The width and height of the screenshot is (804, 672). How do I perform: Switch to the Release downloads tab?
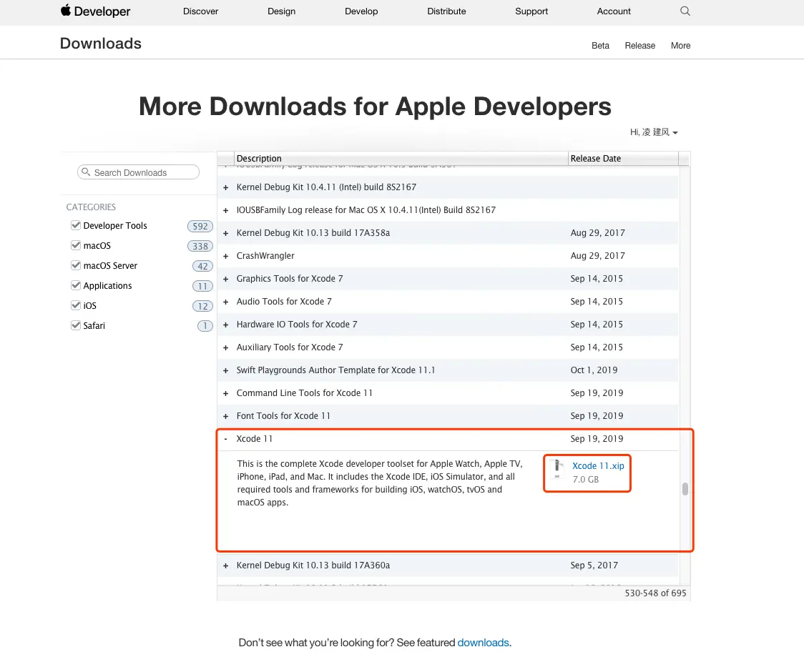point(640,46)
